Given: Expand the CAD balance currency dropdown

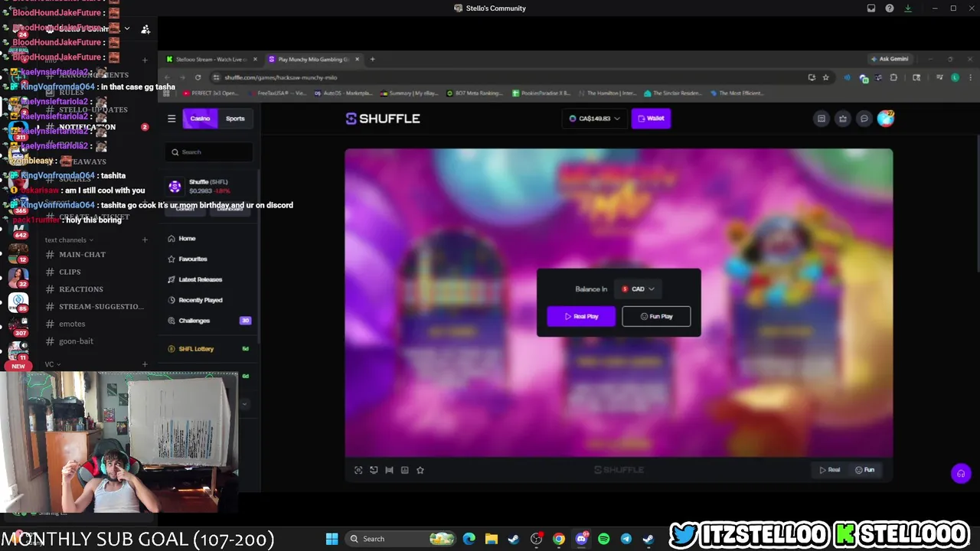Looking at the screenshot, I should click(638, 289).
